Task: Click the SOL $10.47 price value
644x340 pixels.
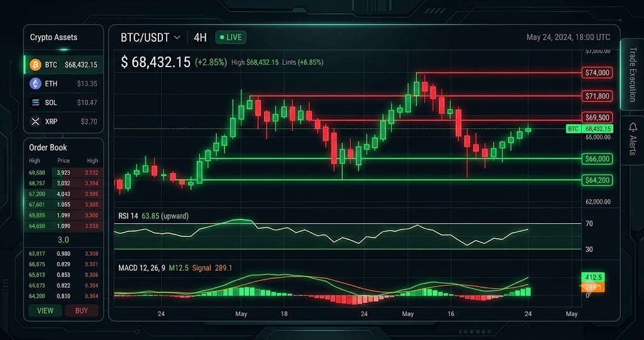Action: (87, 102)
